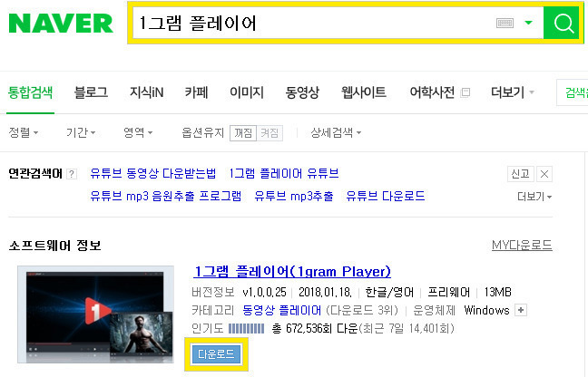The width and height of the screenshot is (588, 377).
Task: Click the NAVER logo
Action: [61, 24]
